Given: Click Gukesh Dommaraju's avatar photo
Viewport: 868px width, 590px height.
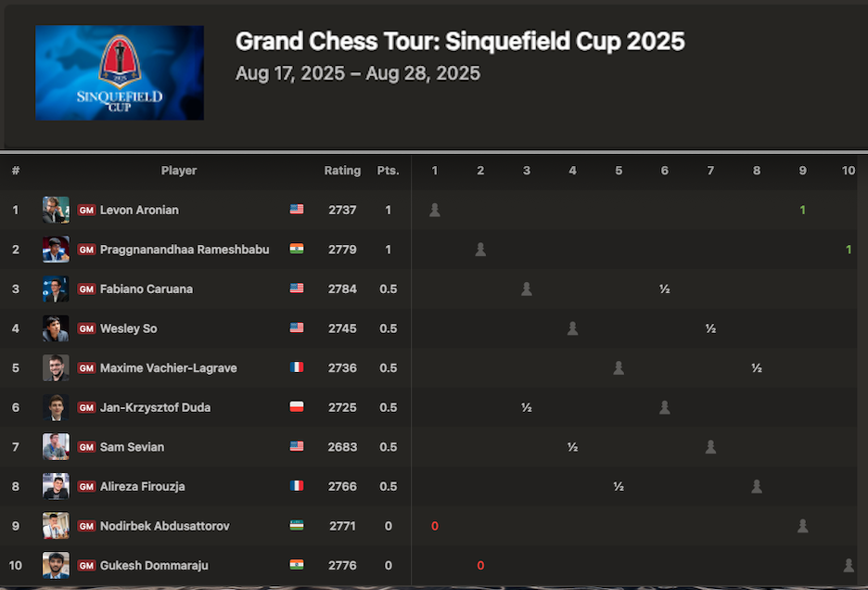Looking at the screenshot, I should tap(56, 565).
